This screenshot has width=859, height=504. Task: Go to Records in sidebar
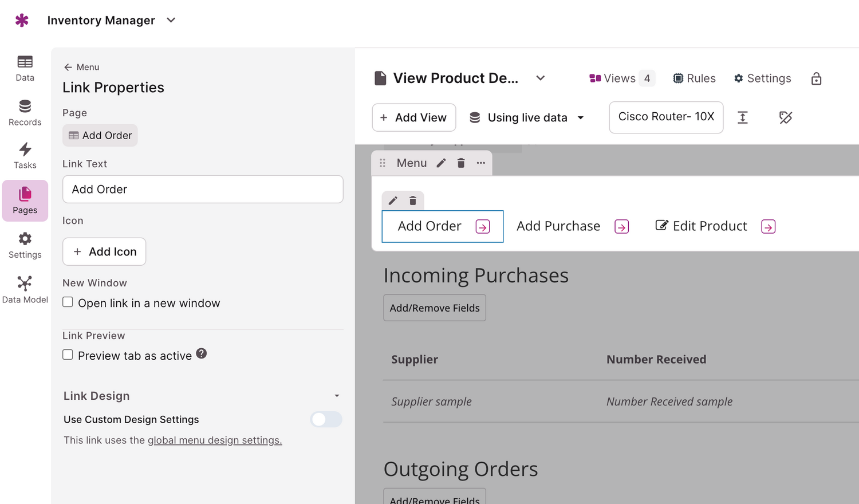[x=25, y=113]
